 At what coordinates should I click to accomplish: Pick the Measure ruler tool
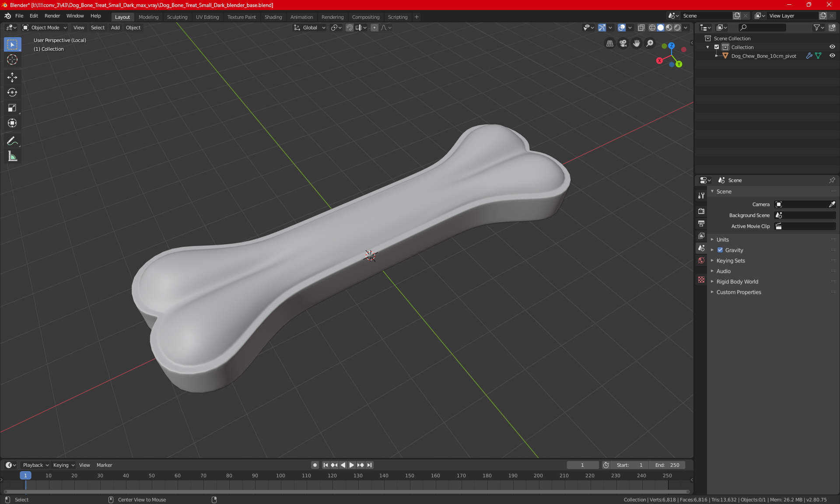12,156
